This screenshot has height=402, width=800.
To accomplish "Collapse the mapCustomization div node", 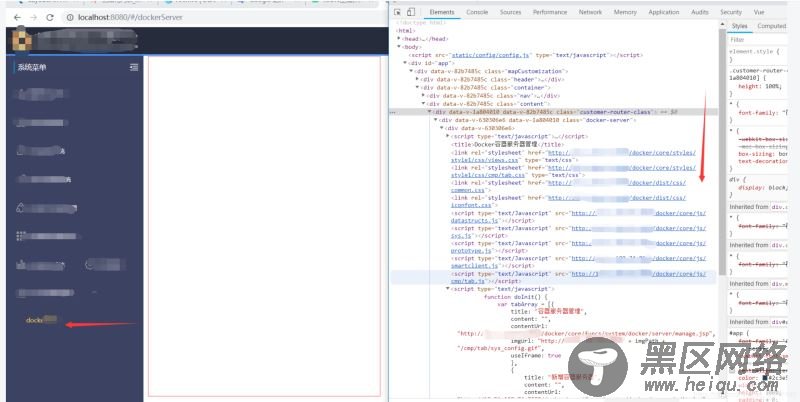I will [411, 71].
